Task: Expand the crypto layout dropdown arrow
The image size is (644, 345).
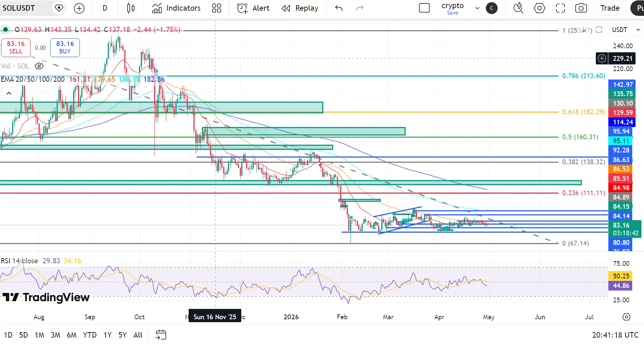Action: coord(477,8)
